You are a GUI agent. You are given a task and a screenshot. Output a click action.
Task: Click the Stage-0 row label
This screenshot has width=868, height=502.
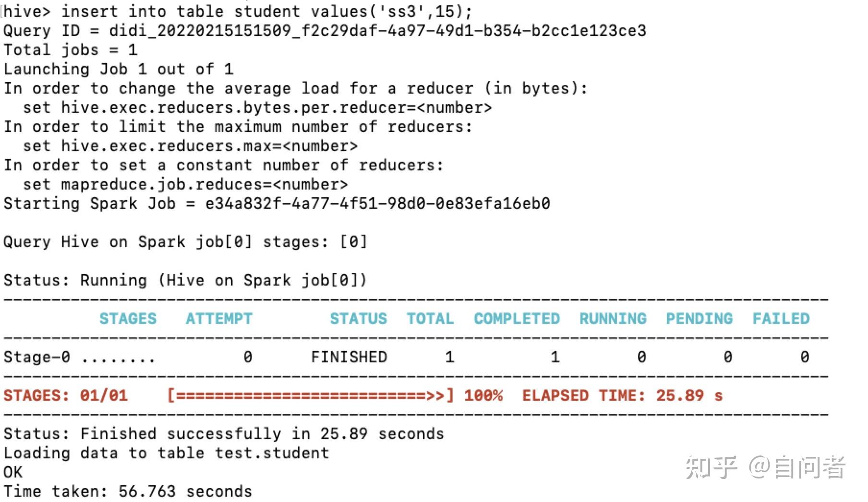(x=36, y=357)
